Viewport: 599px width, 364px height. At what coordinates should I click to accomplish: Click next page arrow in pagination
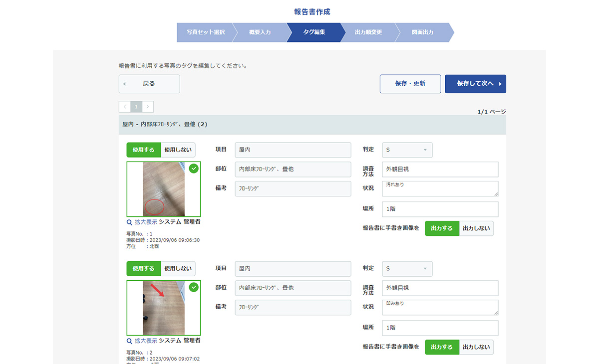[x=148, y=107]
